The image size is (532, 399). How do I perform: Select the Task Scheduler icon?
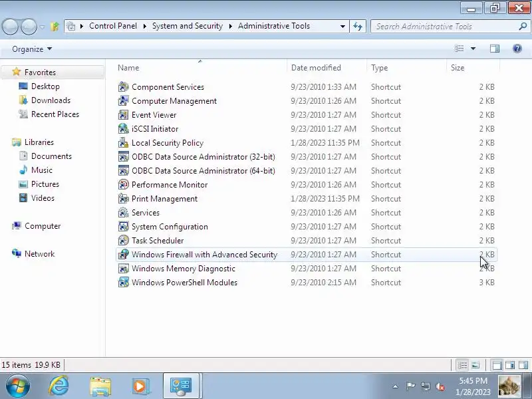pyautogui.click(x=123, y=240)
